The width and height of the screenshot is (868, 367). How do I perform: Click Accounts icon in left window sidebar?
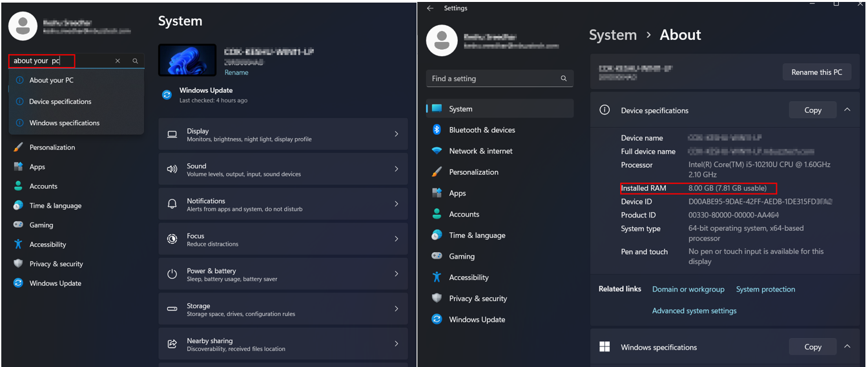[18, 186]
